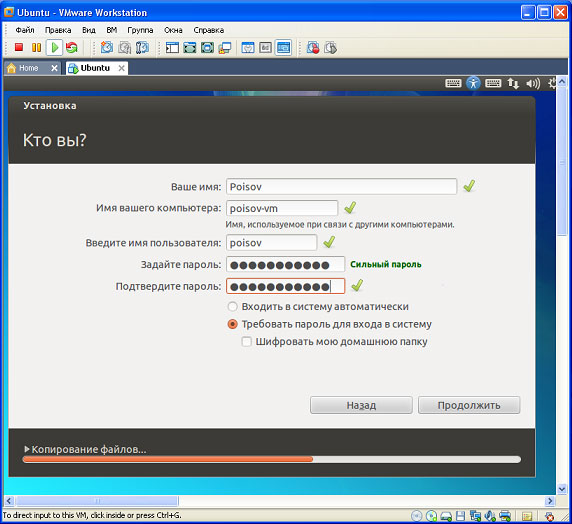Click the Назад button

point(361,405)
